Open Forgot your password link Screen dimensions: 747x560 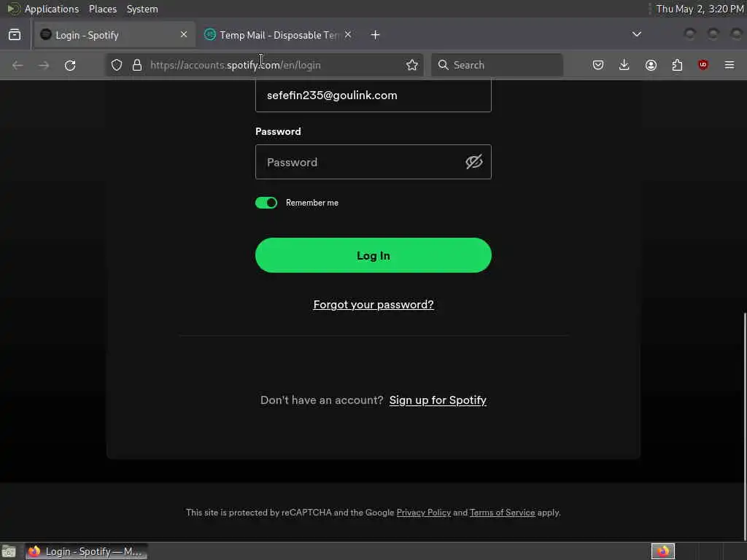[x=373, y=305]
